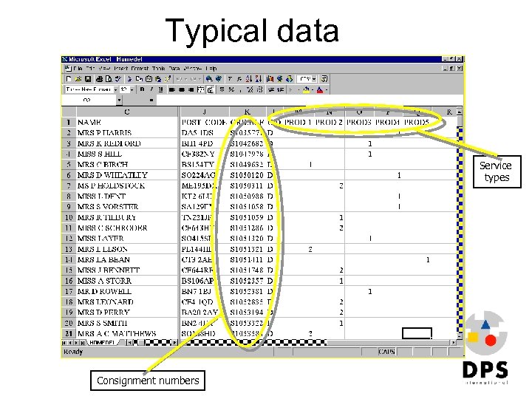The height and width of the screenshot is (399, 532).
Task: Open the Font Color dropdown arrow
Action: tap(327, 89)
